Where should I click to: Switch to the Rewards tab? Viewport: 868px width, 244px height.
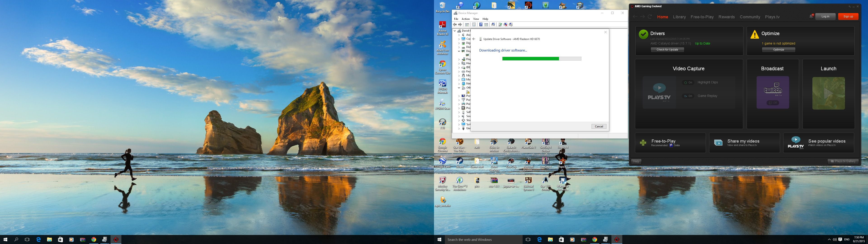pyautogui.click(x=726, y=17)
